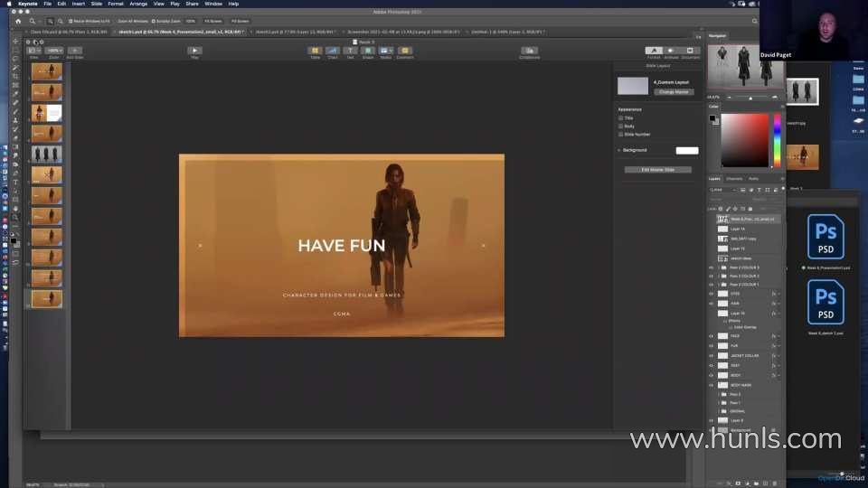868x488 pixels.
Task: Click the pixel layer filter icon in Layers panel
Action: click(743, 190)
